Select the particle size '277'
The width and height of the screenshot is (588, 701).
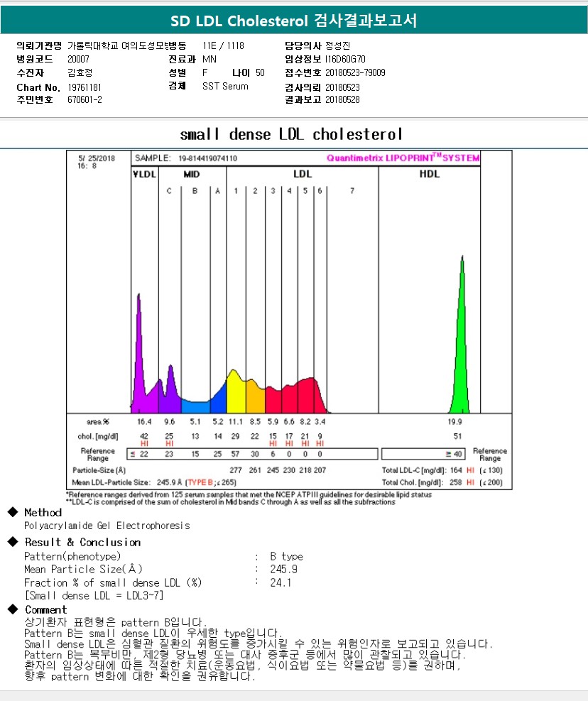click(236, 470)
